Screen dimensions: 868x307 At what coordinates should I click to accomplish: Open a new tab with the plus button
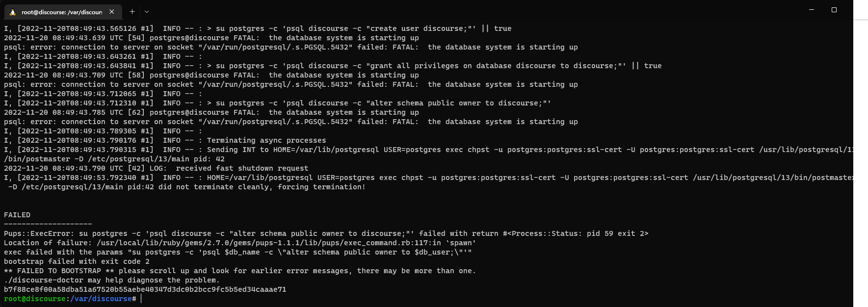click(132, 12)
